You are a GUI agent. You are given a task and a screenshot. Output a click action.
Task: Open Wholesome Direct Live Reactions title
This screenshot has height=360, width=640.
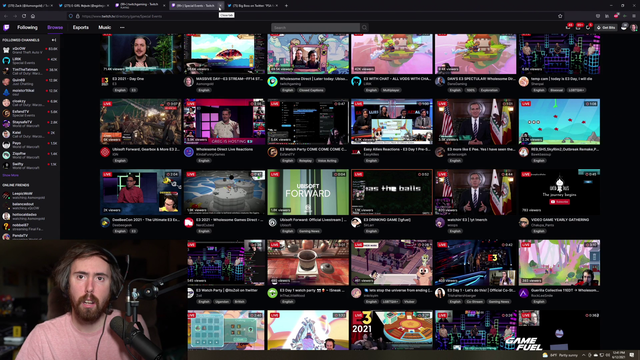point(224,149)
